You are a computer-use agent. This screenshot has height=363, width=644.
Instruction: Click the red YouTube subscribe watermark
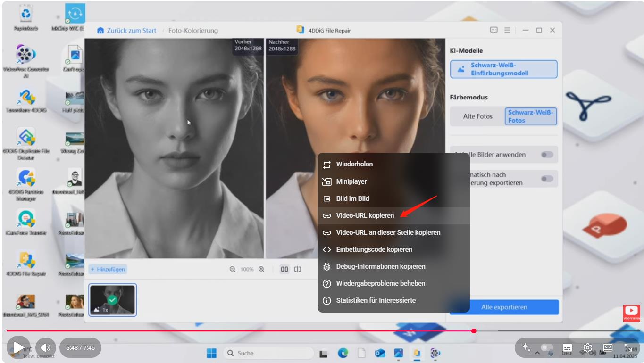point(631,312)
